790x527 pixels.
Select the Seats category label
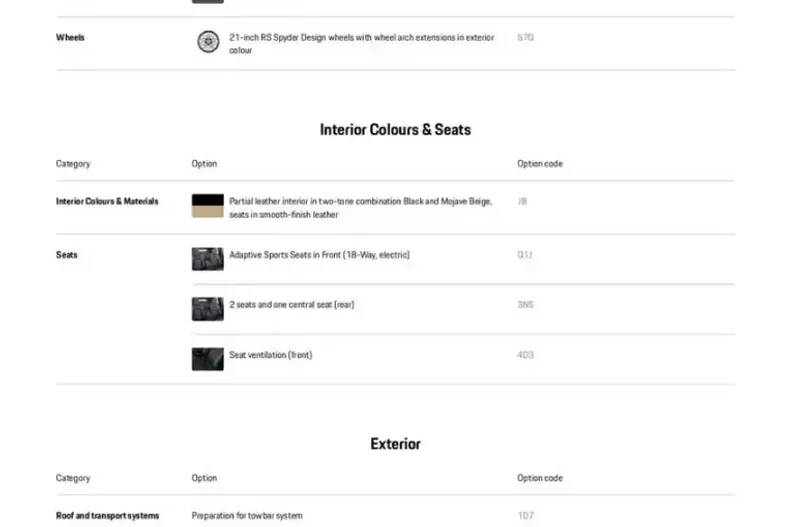67,255
